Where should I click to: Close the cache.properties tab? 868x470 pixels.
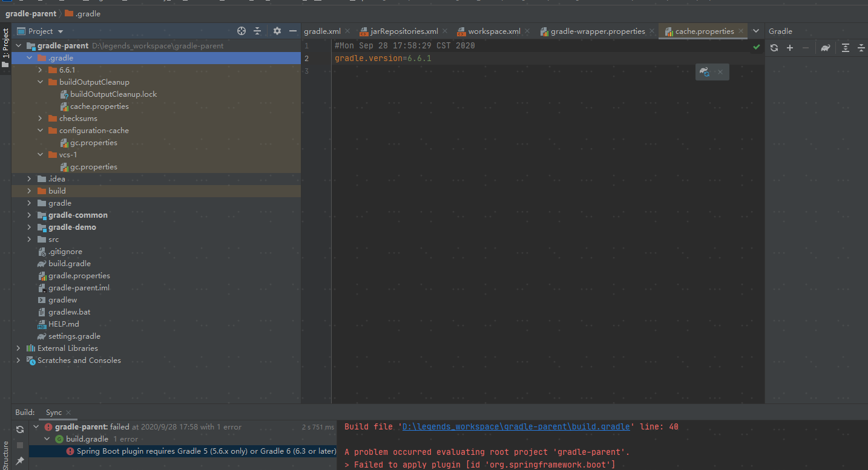click(741, 31)
